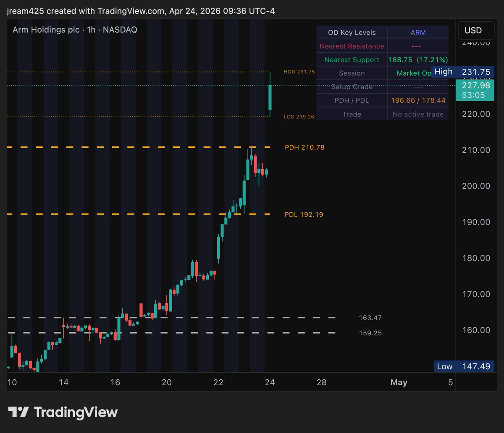The width and height of the screenshot is (504, 433).
Task: Click the Trade row label
Action: coord(352,114)
